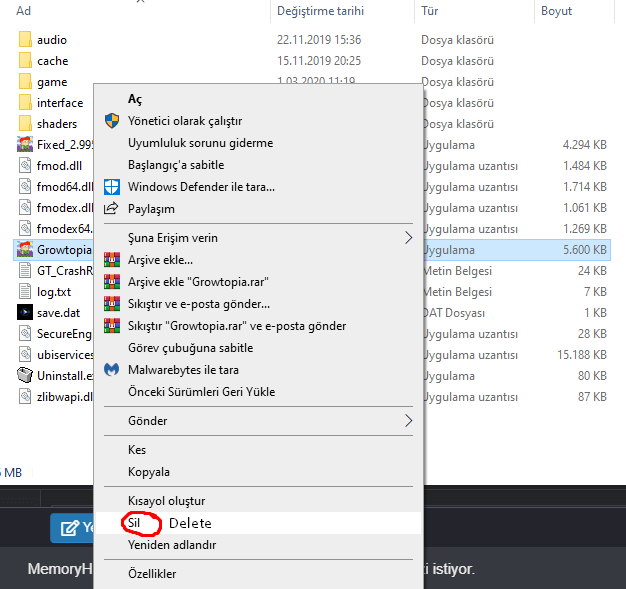Click the blue edit button behind the menu
This screenshot has width=626, height=589.
tap(72, 528)
